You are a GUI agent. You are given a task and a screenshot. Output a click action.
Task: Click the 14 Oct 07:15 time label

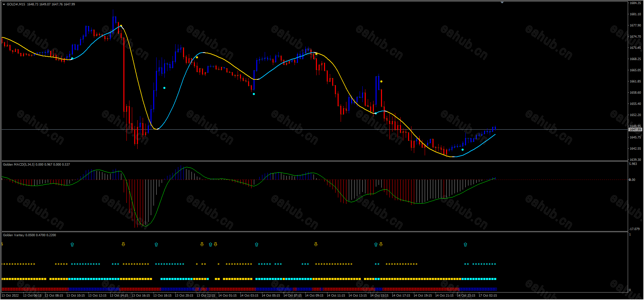click(293, 296)
